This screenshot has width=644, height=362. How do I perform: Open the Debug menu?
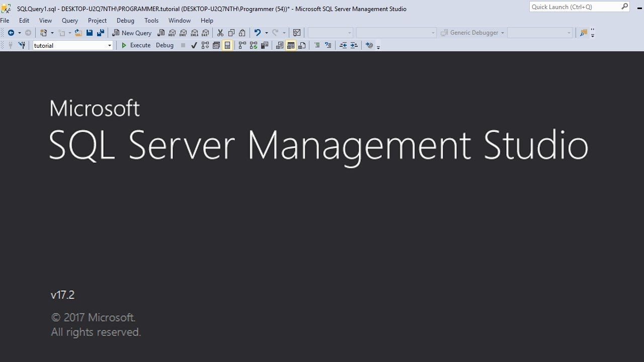click(x=125, y=21)
